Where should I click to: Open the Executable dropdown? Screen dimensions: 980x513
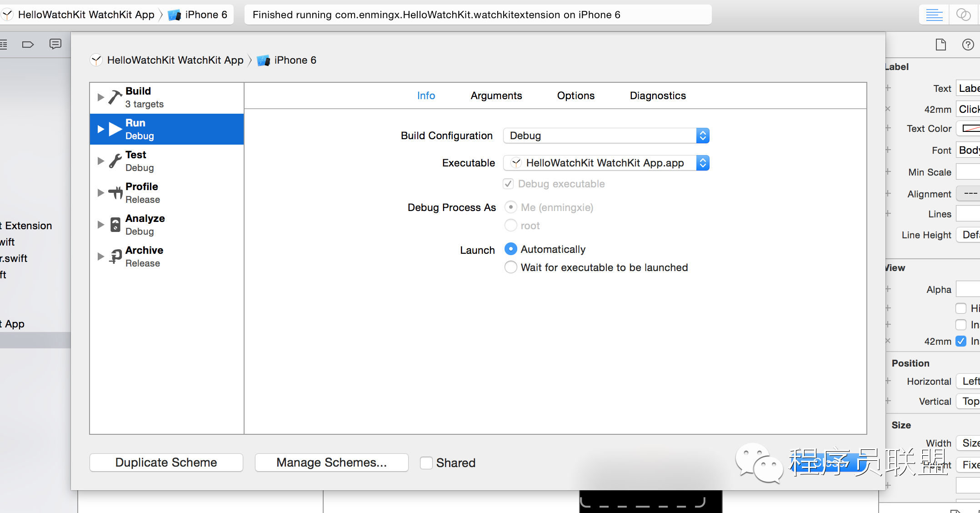(x=606, y=163)
